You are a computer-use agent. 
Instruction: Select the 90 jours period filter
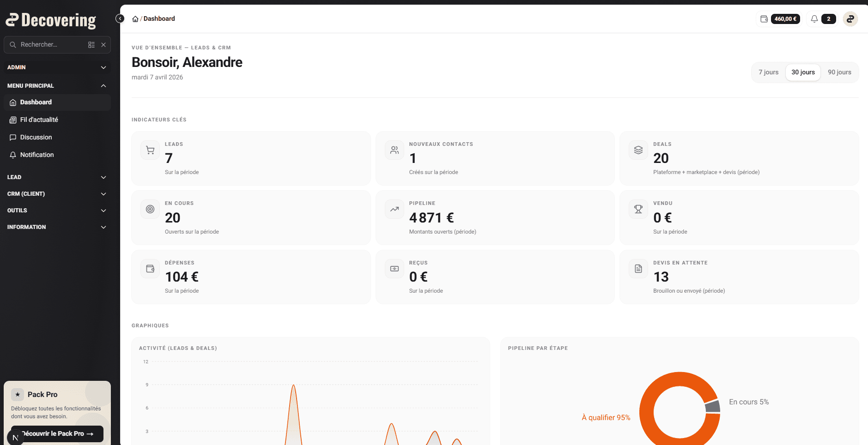[x=839, y=72]
